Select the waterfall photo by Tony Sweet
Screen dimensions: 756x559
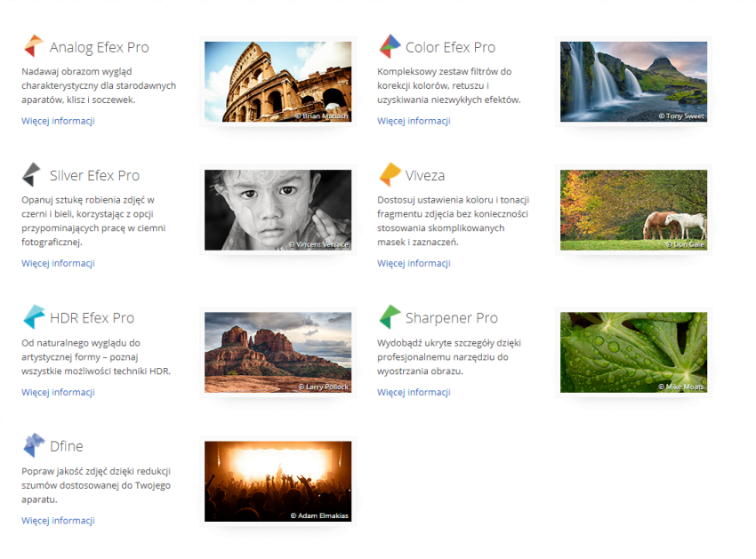click(633, 82)
